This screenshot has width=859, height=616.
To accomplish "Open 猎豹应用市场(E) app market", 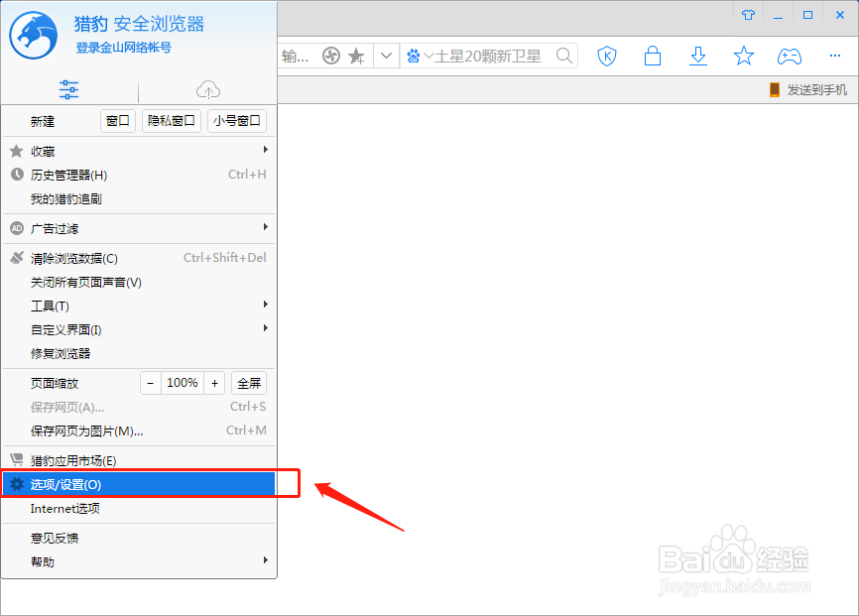I will 139,460.
